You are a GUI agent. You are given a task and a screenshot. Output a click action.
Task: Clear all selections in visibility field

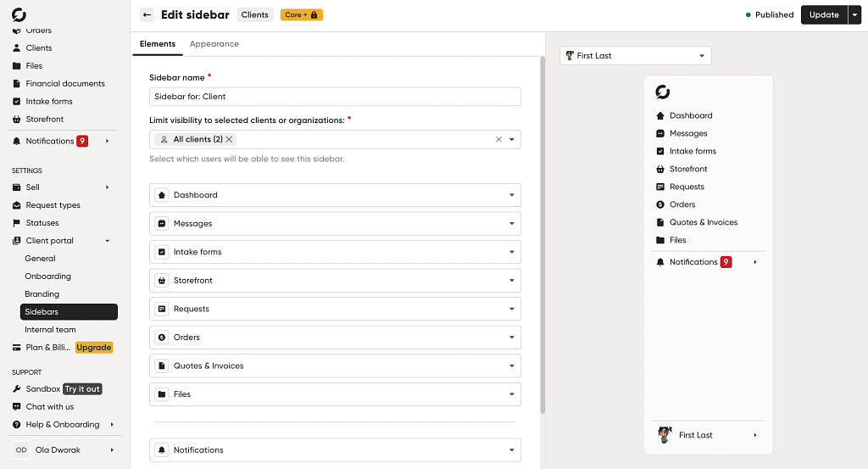pyautogui.click(x=498, y=140)
